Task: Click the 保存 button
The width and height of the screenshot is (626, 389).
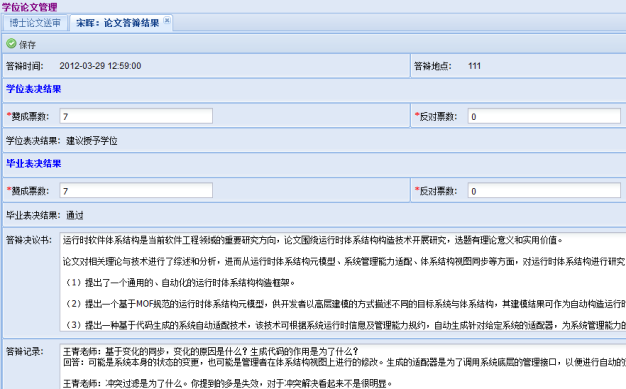Action: 21,44
